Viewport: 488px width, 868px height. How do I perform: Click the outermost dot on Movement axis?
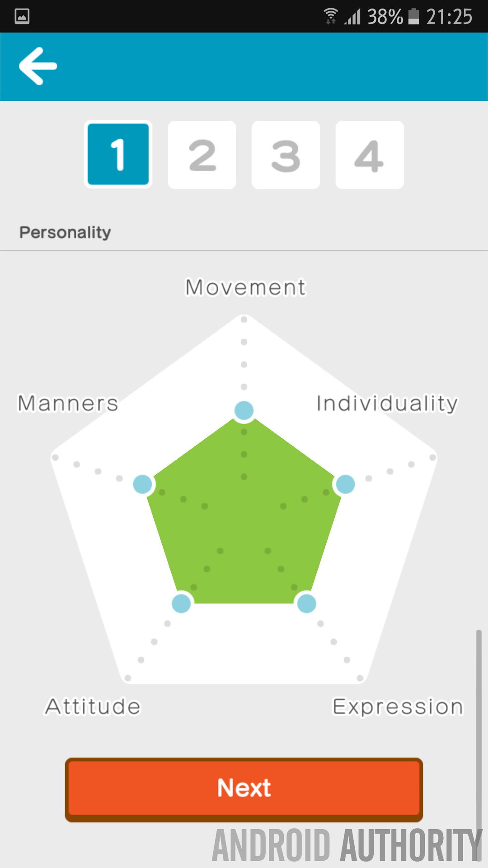click(244, 320)
